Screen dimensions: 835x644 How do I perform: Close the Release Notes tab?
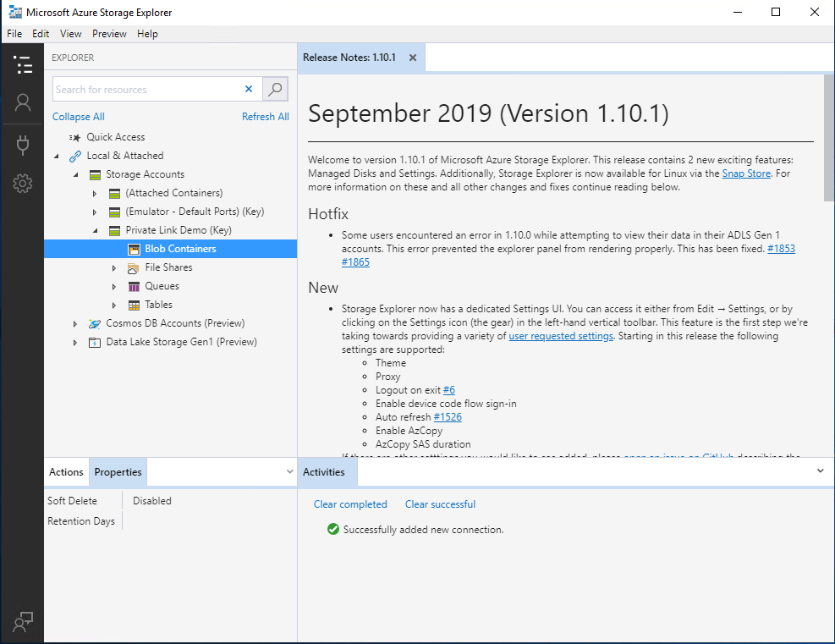(413, 58)
